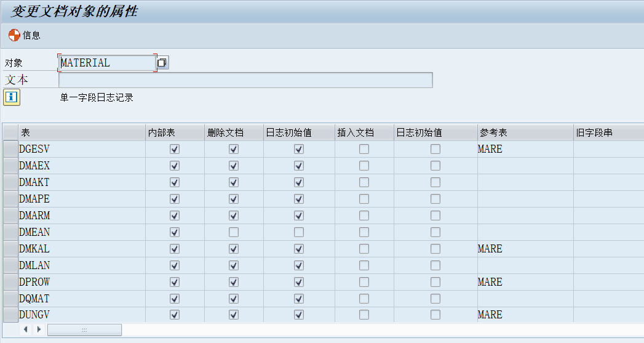Open the value help next to MATERIAL
The width and height of the screenshot is (644, 343).
point(162,63)
